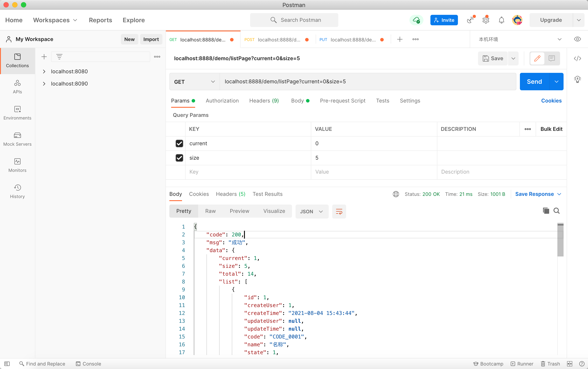The image size is (588, 369).
Task: Uncheck the size query param checkbox
Action: point(179,158)
